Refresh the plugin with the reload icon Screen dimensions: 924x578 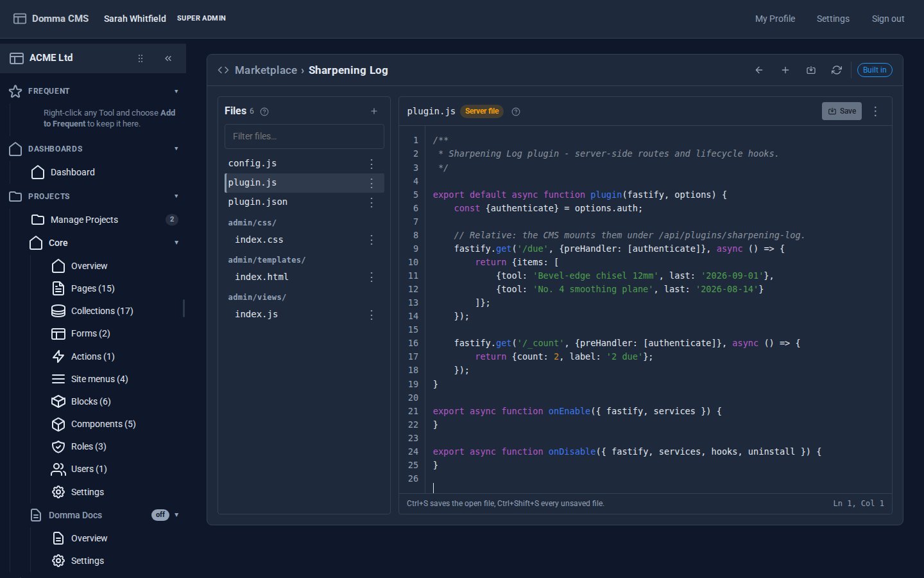pos(837,70)
